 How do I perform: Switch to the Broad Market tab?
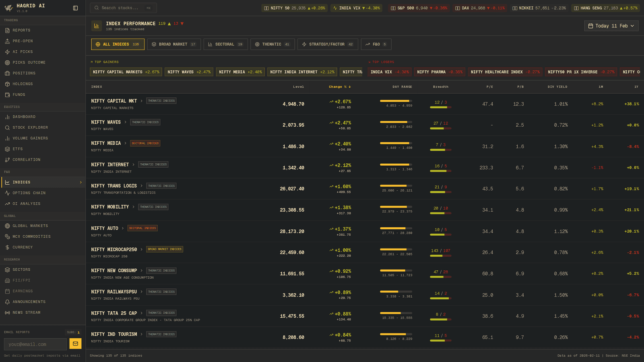(174, 44)
